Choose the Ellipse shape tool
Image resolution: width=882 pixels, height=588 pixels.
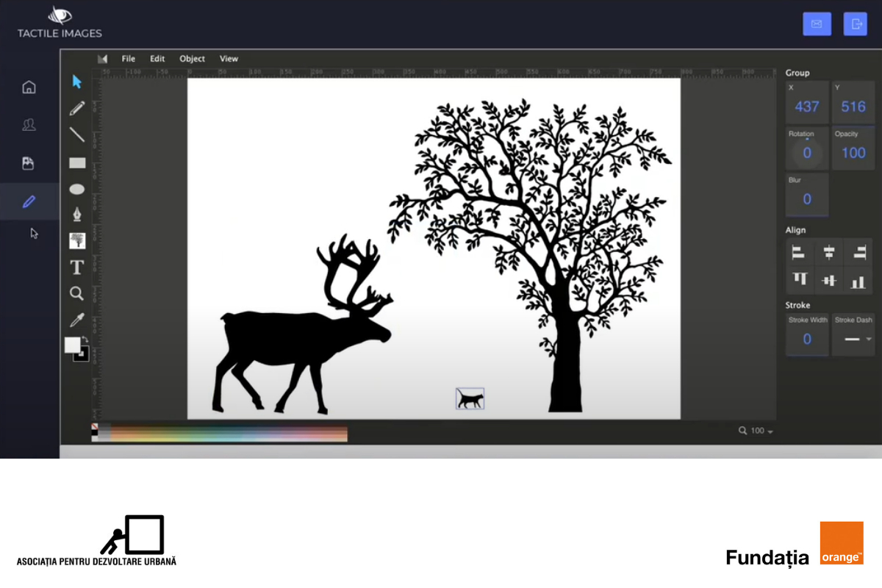[76, 189]
